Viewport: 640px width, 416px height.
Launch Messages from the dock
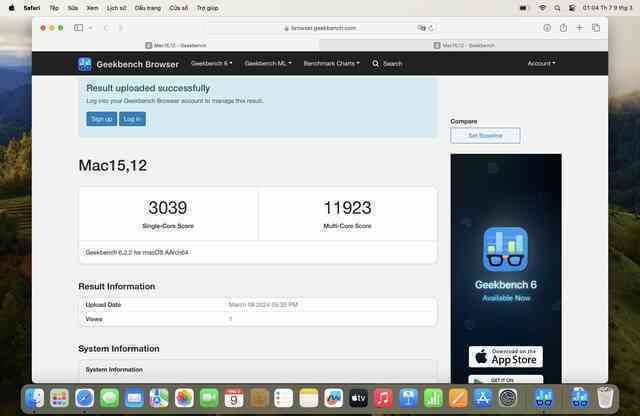(109, 398)
